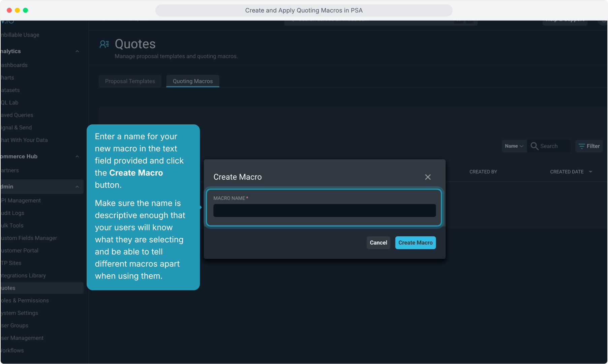
Task: Go to System Settings
Action: (x=20, y=313)
